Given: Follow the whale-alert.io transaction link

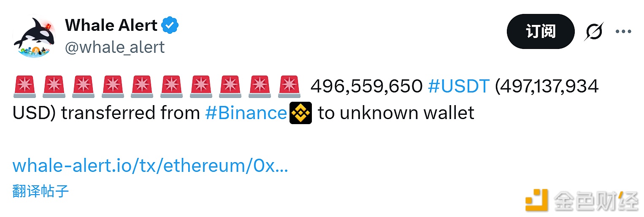Looking at the screenshot, I should [x=150, y=166].
